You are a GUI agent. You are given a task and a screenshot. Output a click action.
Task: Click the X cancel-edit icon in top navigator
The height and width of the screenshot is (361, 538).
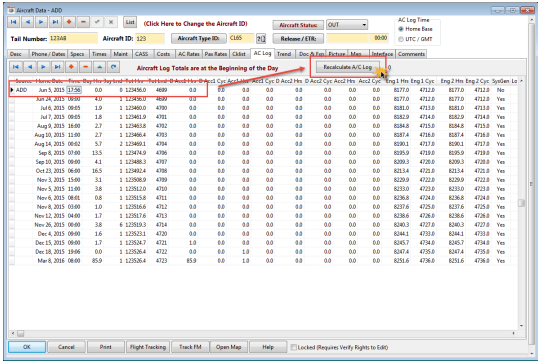click(111, 22)
